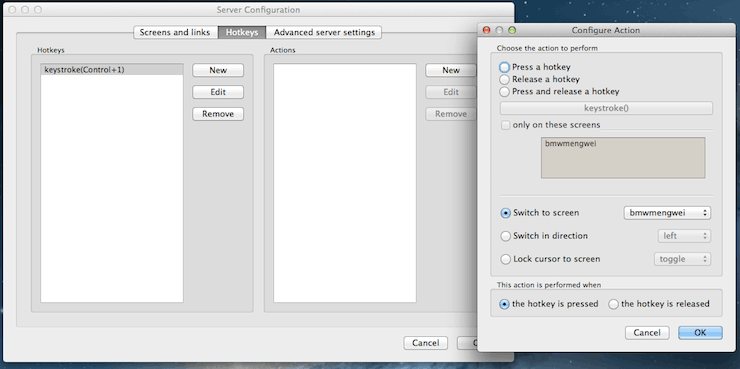Cancel the Configure Action dialog
The width and height of the screenshot is (740, 369).
coord(647,333)
